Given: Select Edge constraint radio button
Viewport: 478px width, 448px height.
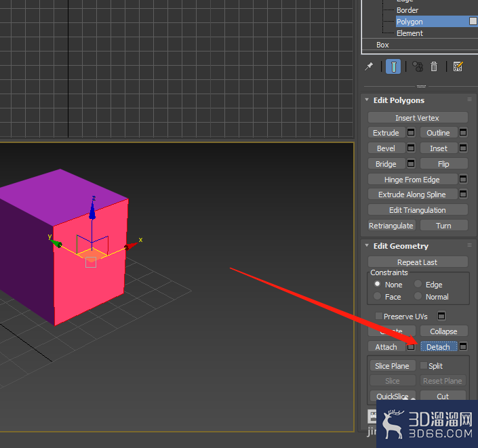Looking at the screenshot, I should pyautogui.click(x=418, y=284).
